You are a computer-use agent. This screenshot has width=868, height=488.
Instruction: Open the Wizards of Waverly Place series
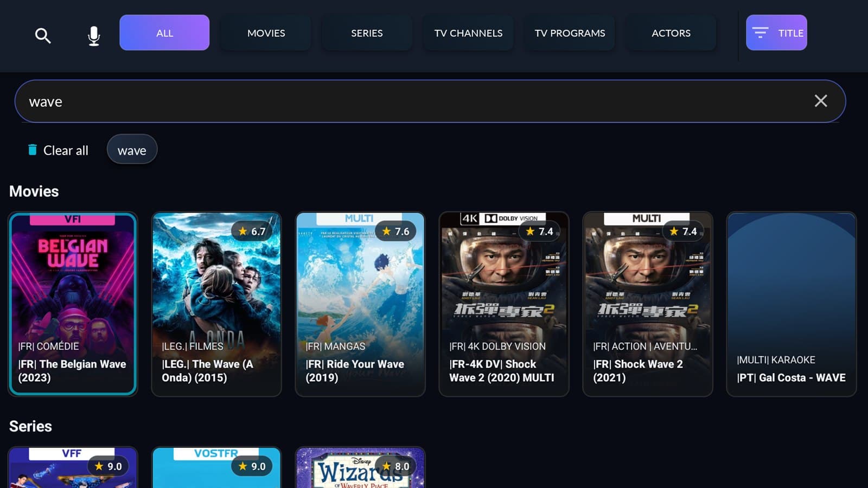coord(360,467)
